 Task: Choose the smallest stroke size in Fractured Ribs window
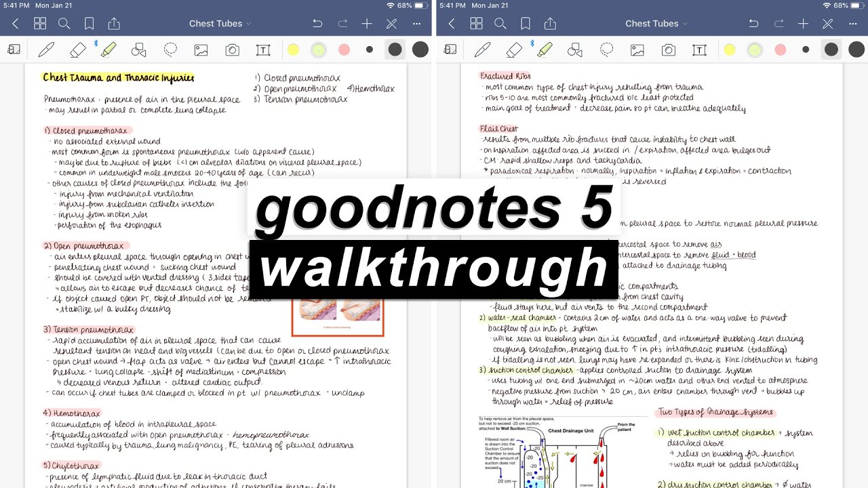806,49
